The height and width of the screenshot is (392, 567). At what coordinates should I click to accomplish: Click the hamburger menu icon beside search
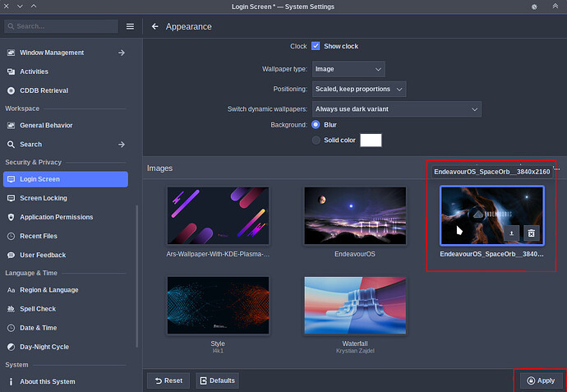click(130, 26)
